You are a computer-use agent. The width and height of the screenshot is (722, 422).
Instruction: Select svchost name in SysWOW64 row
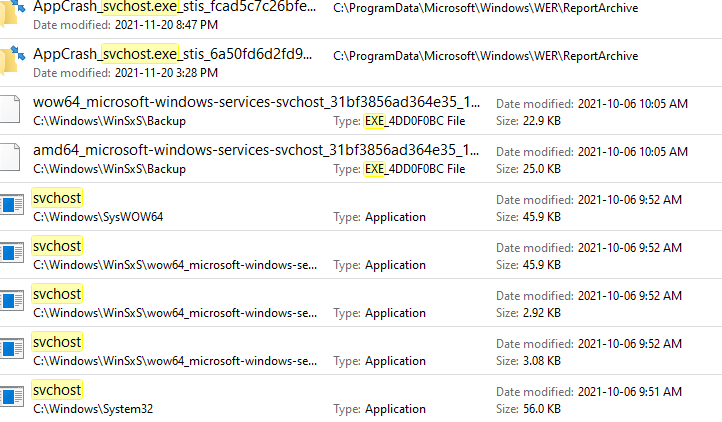click(57, 198)
